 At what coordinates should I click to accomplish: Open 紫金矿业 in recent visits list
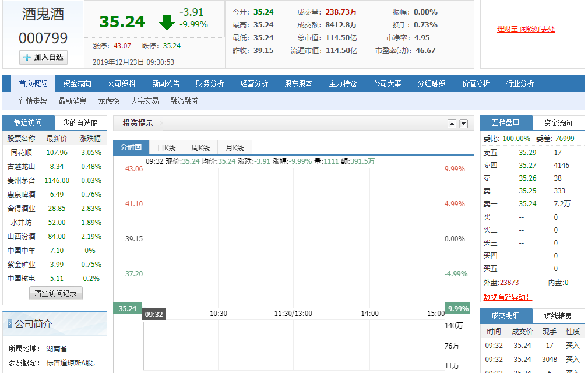point(22,265)
